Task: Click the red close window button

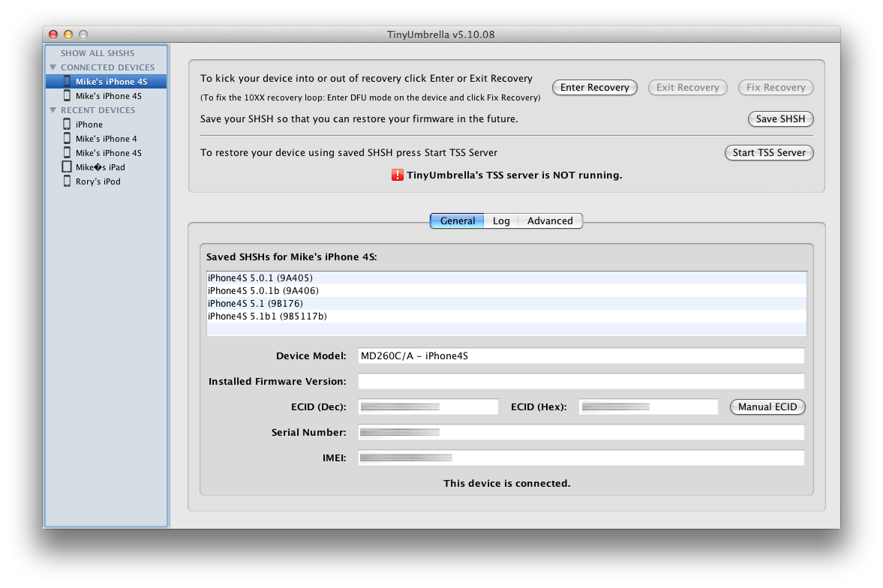Action: click(53, 34)
